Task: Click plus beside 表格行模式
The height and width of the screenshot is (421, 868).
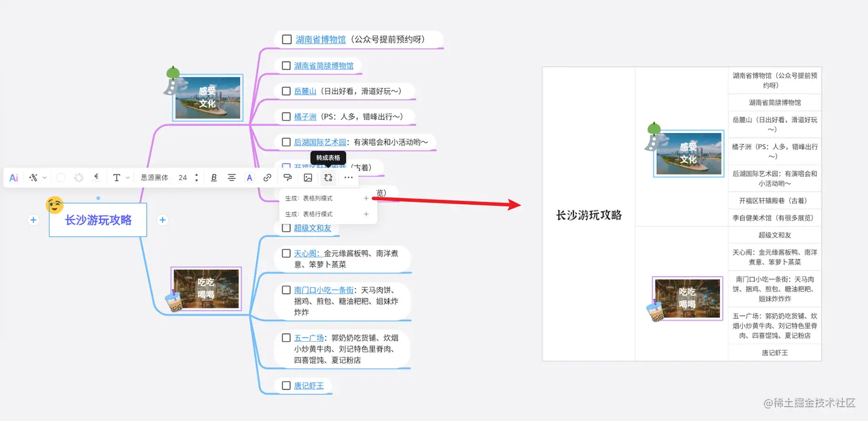Action: tap(366, 214)
